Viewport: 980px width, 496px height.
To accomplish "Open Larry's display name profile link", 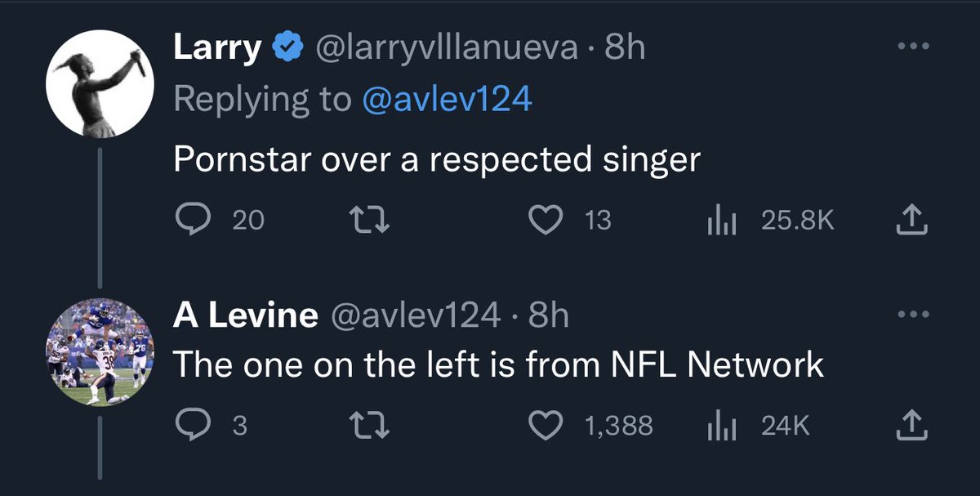I will (216, 49).
